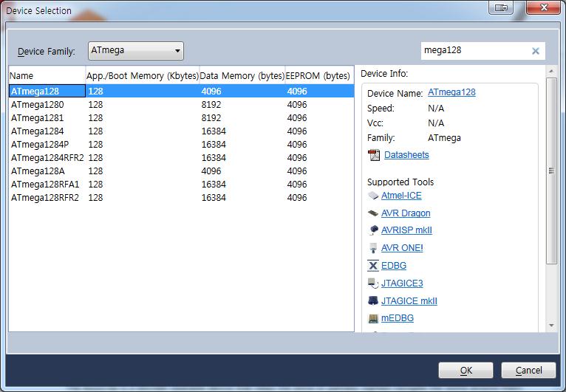Sort by App./Boot Memory column header
The width and height of the screenshot is (566, 392).
142,76
